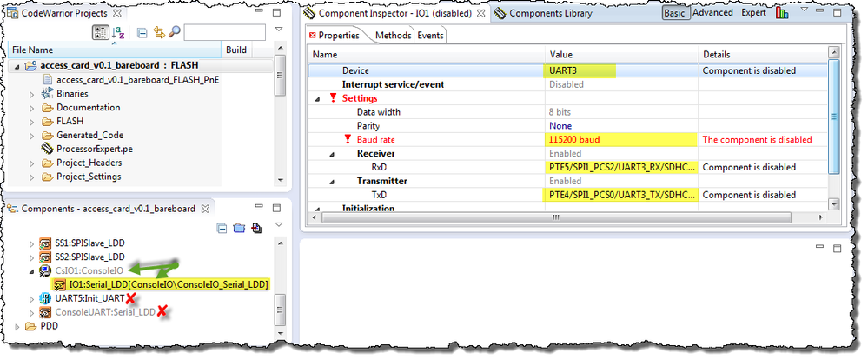Screen dimensions: 868x360
Task: Click the Project_Settings folder icon
Action: [x=47, y=177]
